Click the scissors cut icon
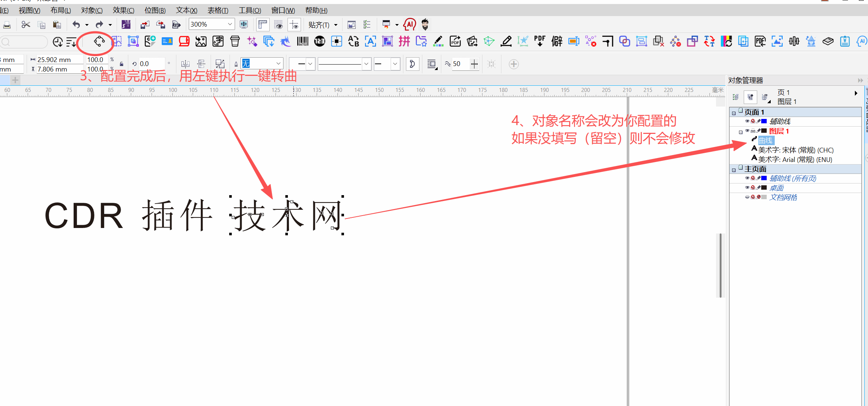The height and width of the screenshot is (406, 868). (x=26, y=24)
